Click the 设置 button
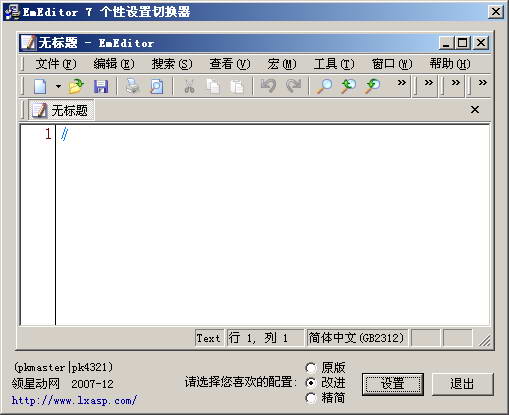Screen dimensions: 509x415 pos(393,384)
